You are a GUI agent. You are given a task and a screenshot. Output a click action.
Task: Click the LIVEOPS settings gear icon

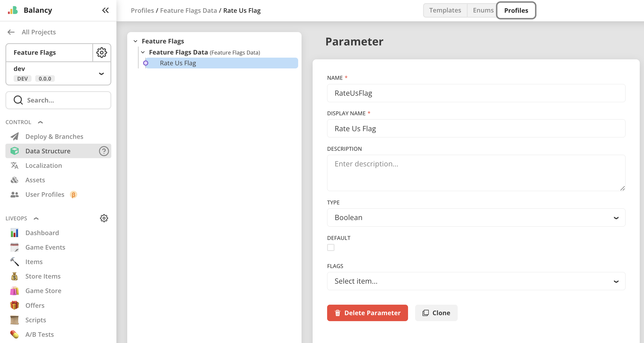pyautogui.click(x=104, y=218)
